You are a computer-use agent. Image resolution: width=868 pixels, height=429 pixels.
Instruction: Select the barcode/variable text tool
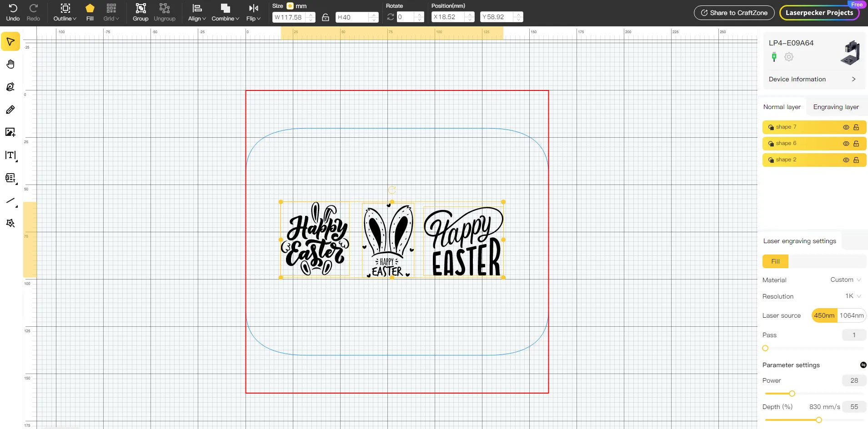pyautogui.click(x=10, y=178)
